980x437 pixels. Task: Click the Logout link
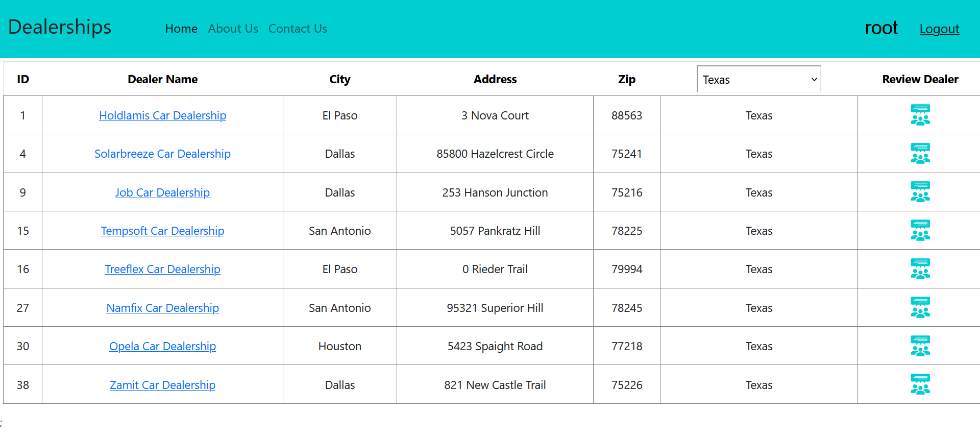[x=939, y=29]
